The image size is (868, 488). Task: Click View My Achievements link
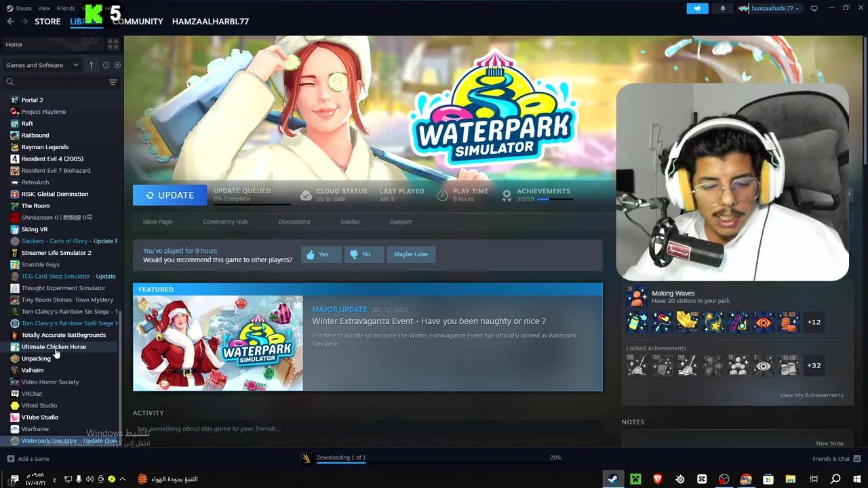click(x=811, y=395)
